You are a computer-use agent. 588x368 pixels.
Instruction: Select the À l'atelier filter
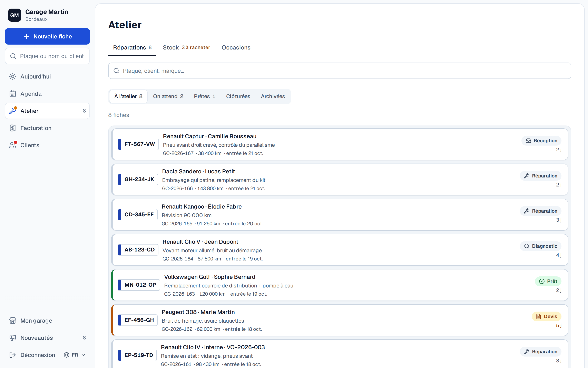click(x=128, y=96)
